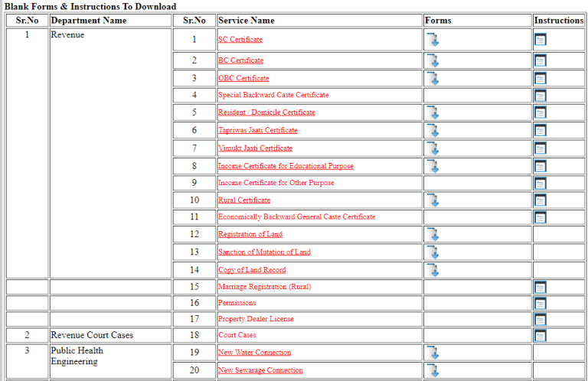Open instructions icon for Income Certificate Other Purpose
Screen dimensions: 588x381
pyautogui.click(x=541, y=183)
